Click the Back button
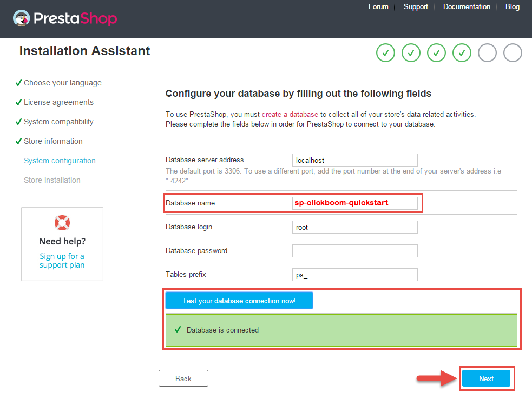 (183, 379)
